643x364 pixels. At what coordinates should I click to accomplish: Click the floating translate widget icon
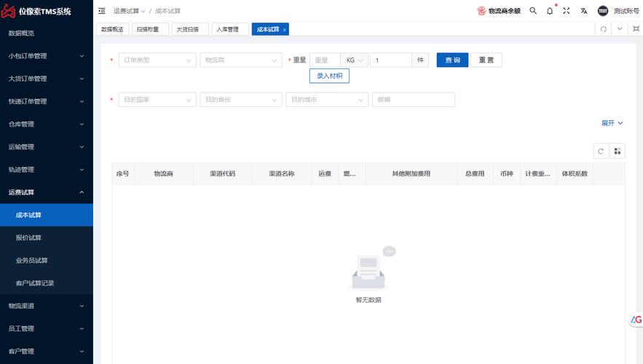pos(636,320)
